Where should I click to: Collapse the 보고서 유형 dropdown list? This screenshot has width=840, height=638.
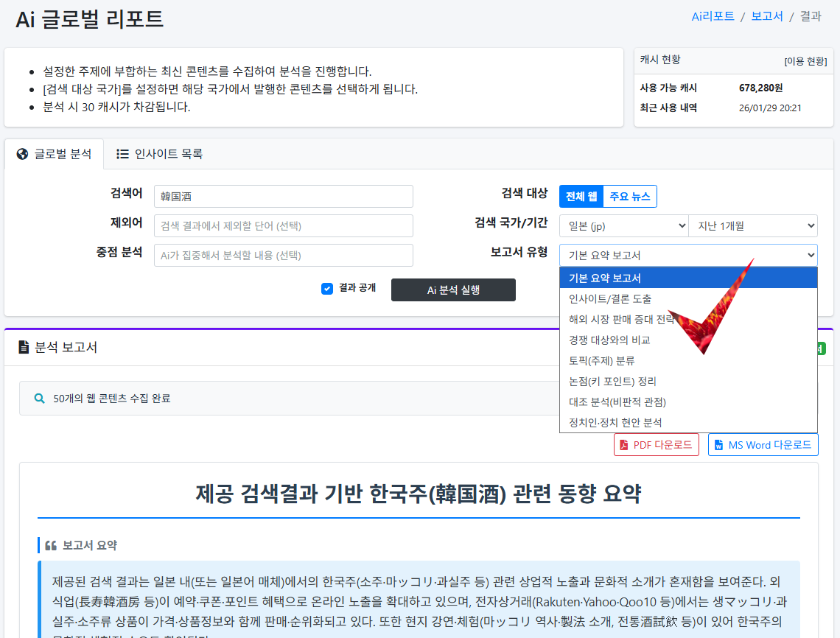[x=688, y=255]
